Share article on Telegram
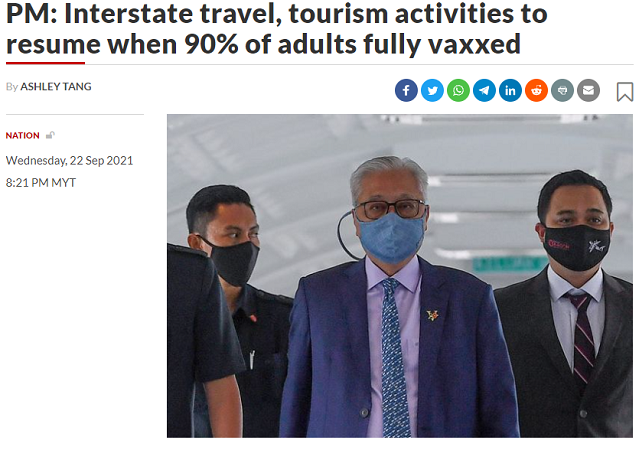 coord(484,90)
